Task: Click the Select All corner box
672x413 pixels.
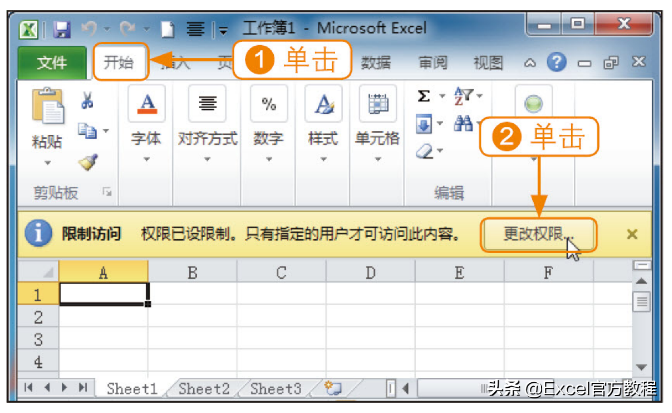Action: click(38, 271)
